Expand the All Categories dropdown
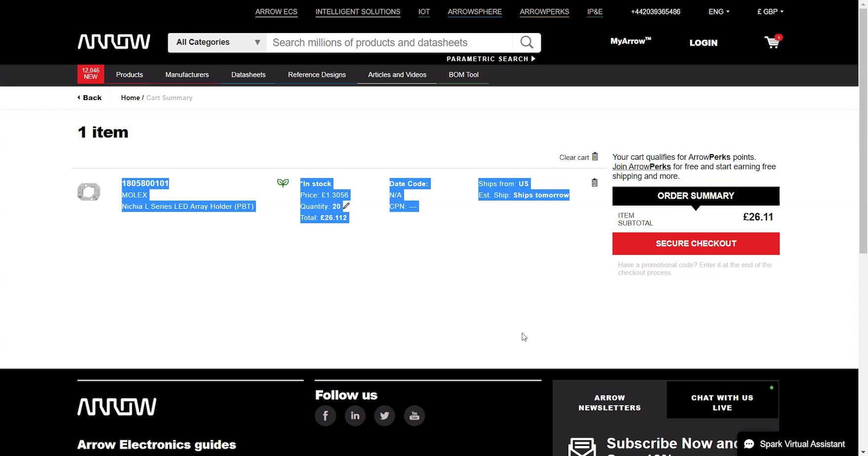This screenshot has height=456, width=868. 217,42
